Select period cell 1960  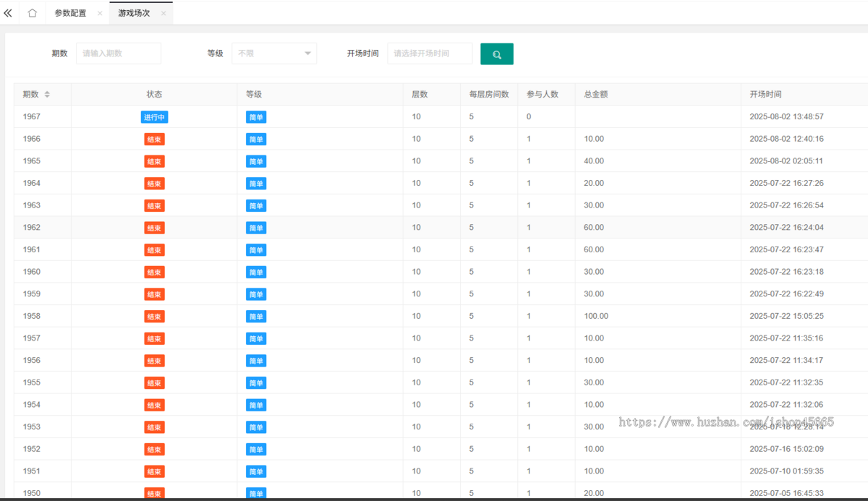[x=32, y=272]
